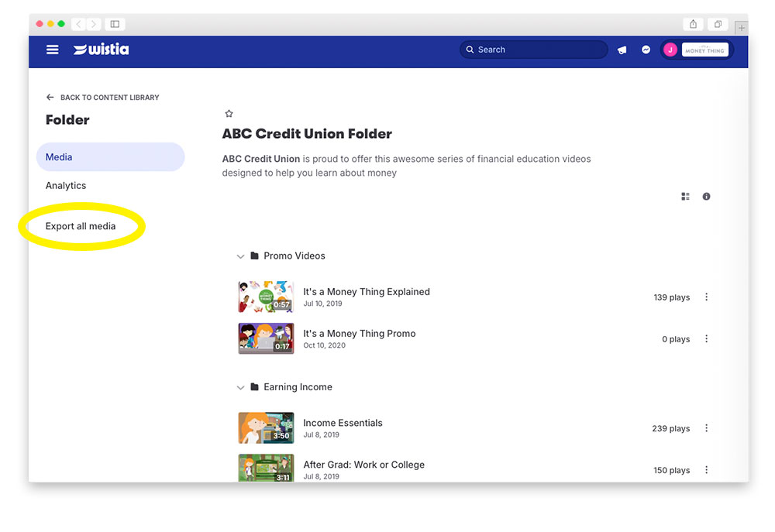Click the Wistia logo

102,50
